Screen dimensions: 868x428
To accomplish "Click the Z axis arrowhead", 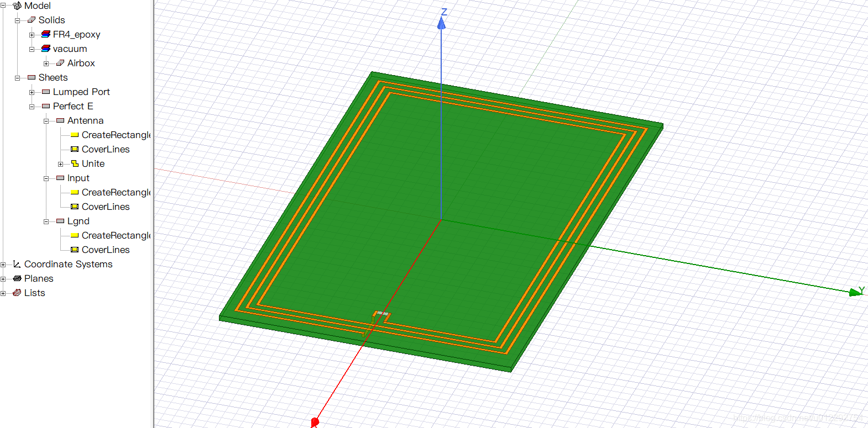I will pos(441,23).
